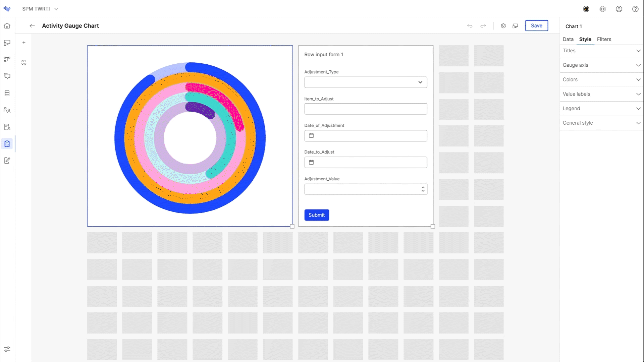Viewport: 644px width, 362px height.
Task: Click the data table sidebar icon
Action: click(x=7, y=93)
